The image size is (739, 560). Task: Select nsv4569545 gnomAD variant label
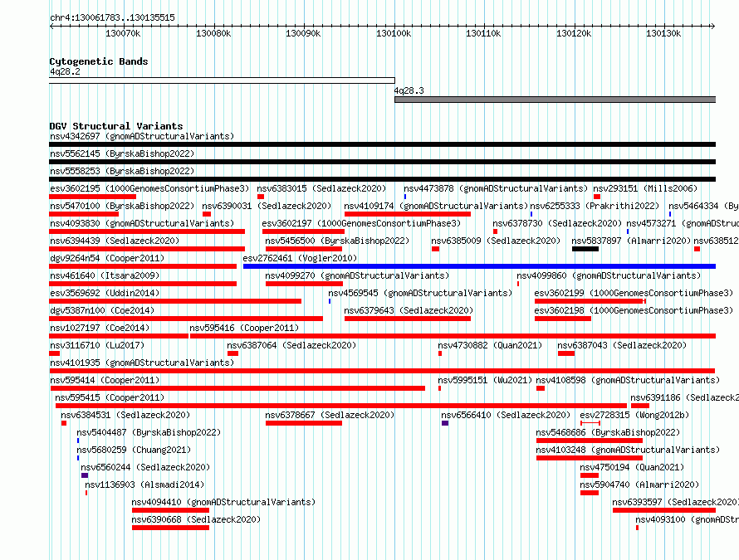tap(420, 294)
